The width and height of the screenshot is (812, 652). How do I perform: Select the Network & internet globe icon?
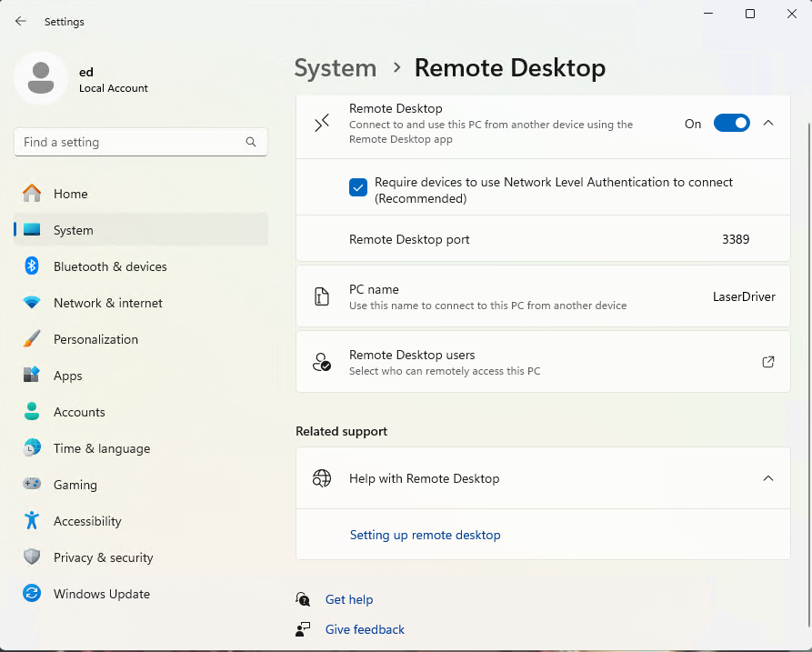(x=32, y=303)
